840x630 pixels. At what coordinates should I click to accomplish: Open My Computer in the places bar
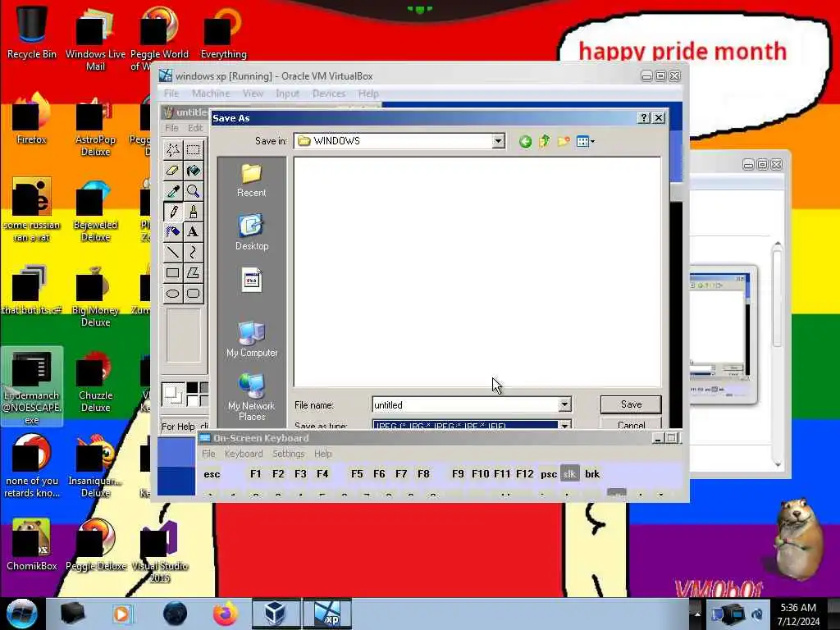pos(251,339)
